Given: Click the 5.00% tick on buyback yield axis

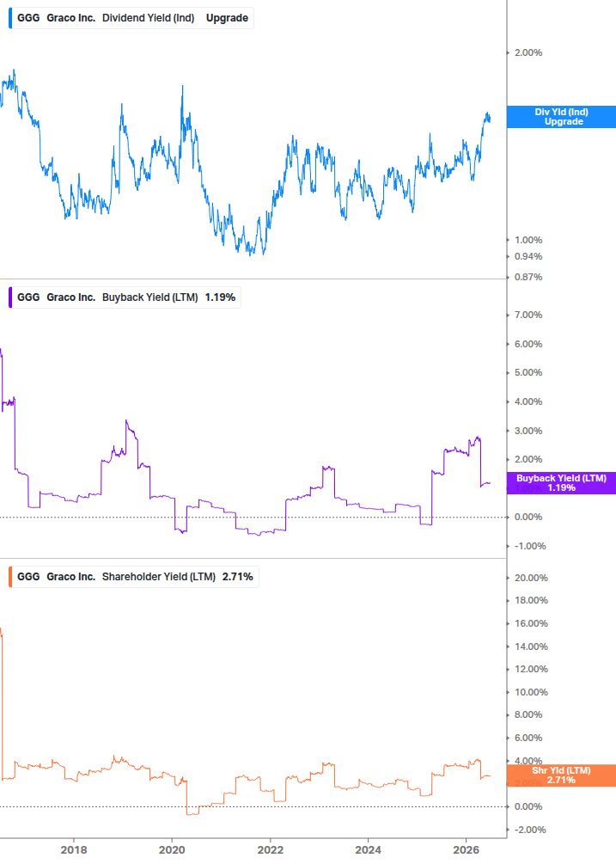Looking at the screenshot, I should pos(528,373).
